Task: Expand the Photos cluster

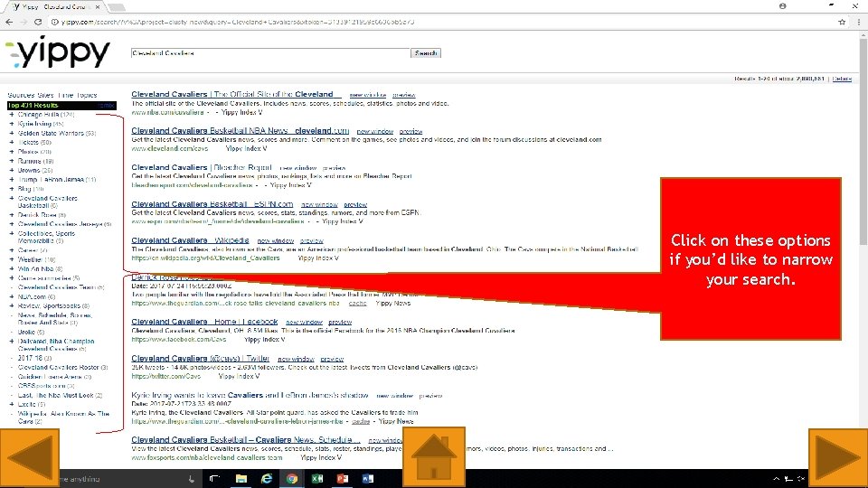Action: point(12,152)
